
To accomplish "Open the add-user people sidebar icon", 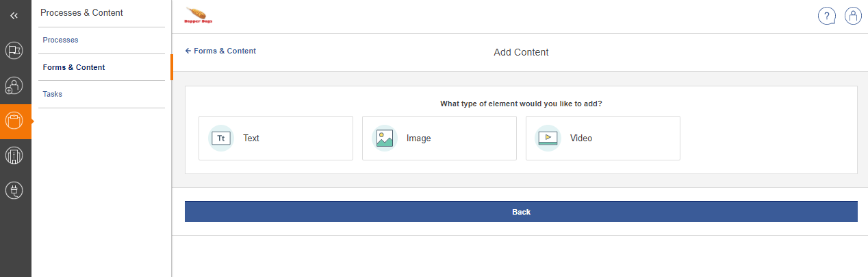I will (x=14, y=86).
